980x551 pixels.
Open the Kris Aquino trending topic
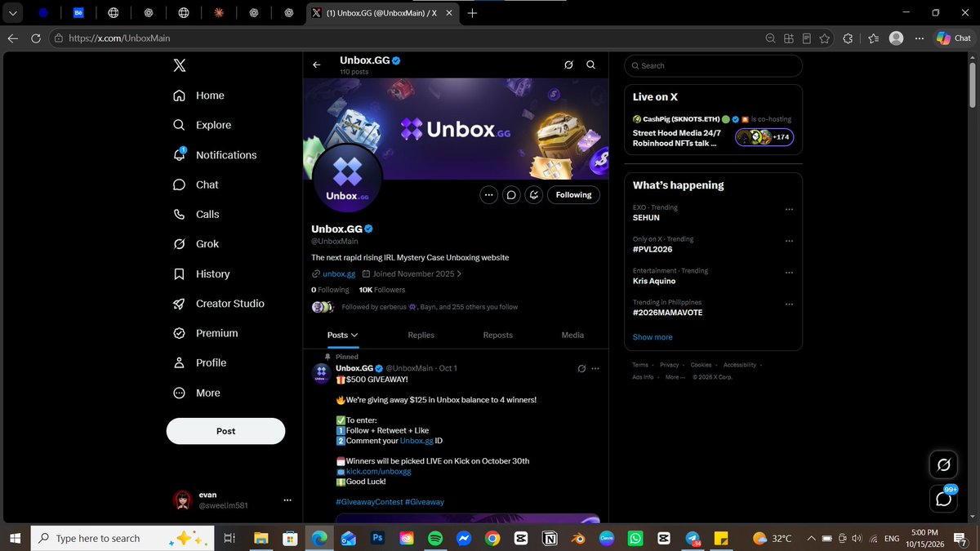point(654,281)
